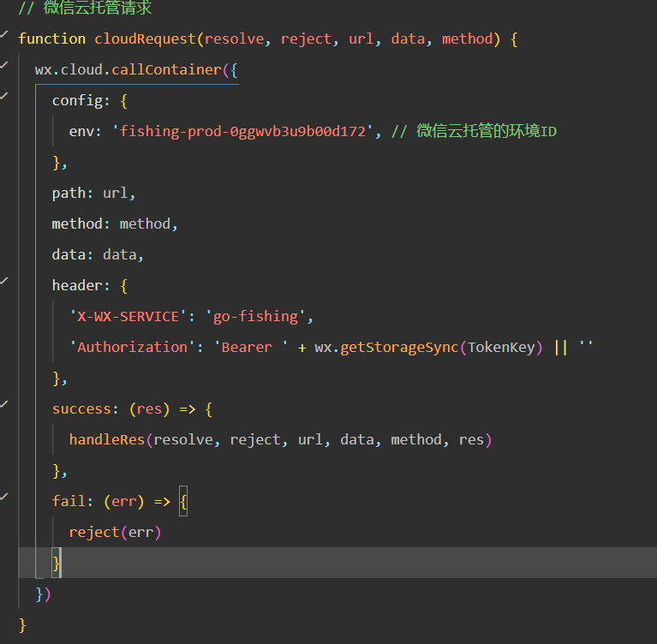Click the closing brace on the highlighted line

pyautogui.click(x=57, y=563)
